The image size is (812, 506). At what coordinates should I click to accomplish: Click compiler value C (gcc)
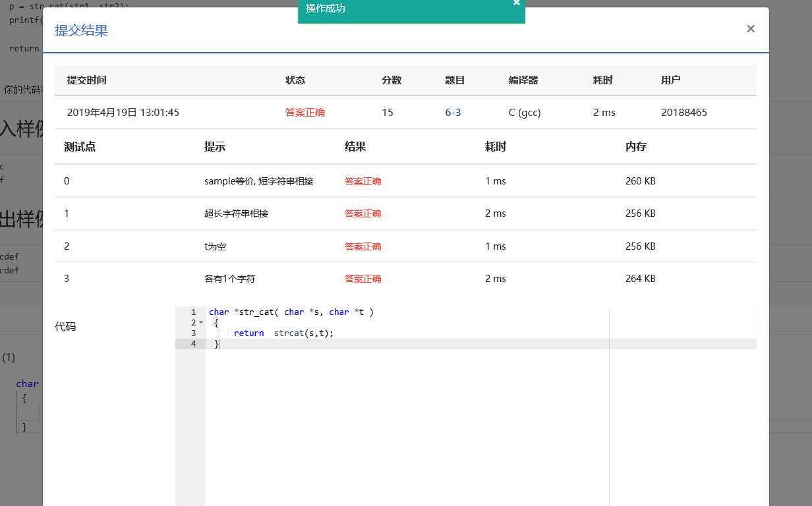(525, 113)
